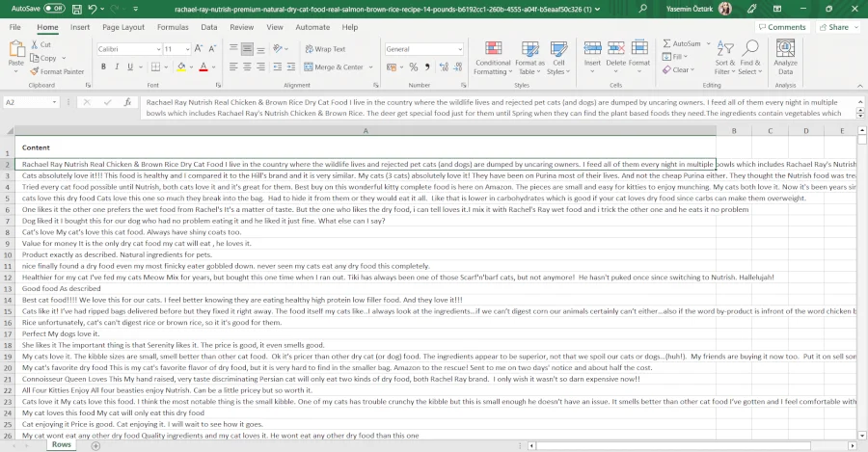Click the vertical scrollbar down arrow
The height and width of the screenshot is (452, 868).
[862, 436]
